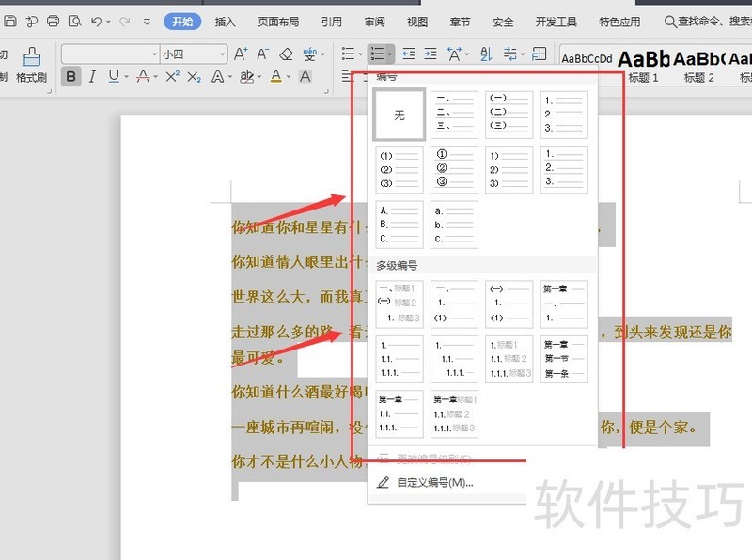Click the Save icon in quick access toolbar

10,21
